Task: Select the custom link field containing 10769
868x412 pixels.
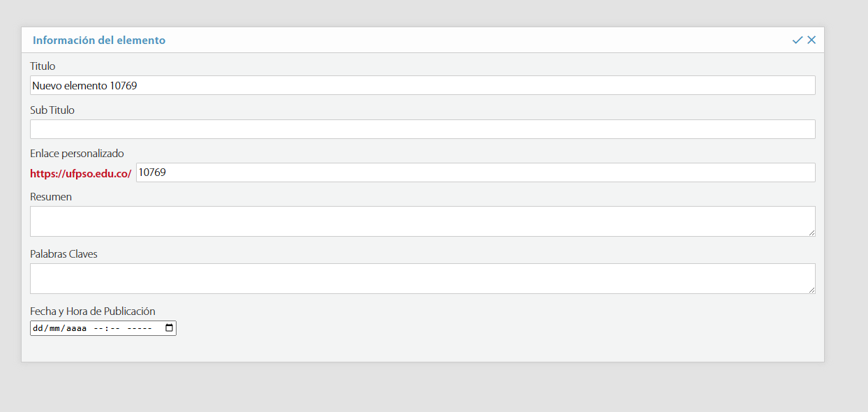Action: click(x=474, y=172)
